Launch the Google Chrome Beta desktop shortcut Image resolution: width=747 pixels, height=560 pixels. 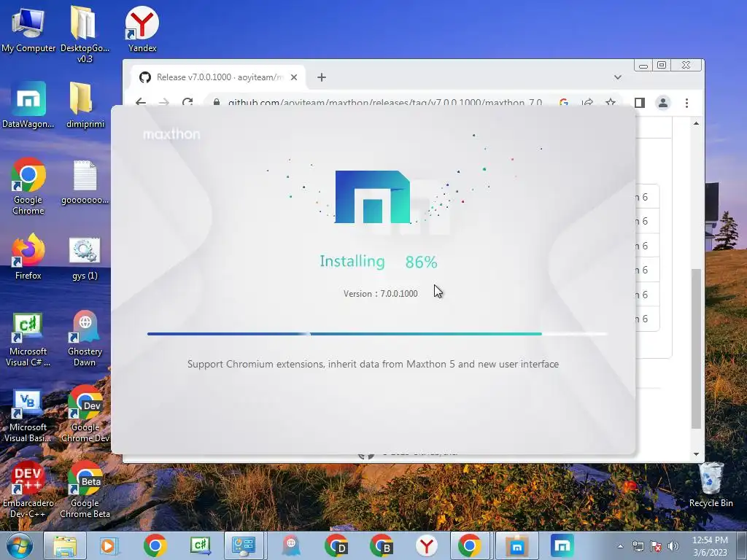pyautogui.click(x=85, y=490)
